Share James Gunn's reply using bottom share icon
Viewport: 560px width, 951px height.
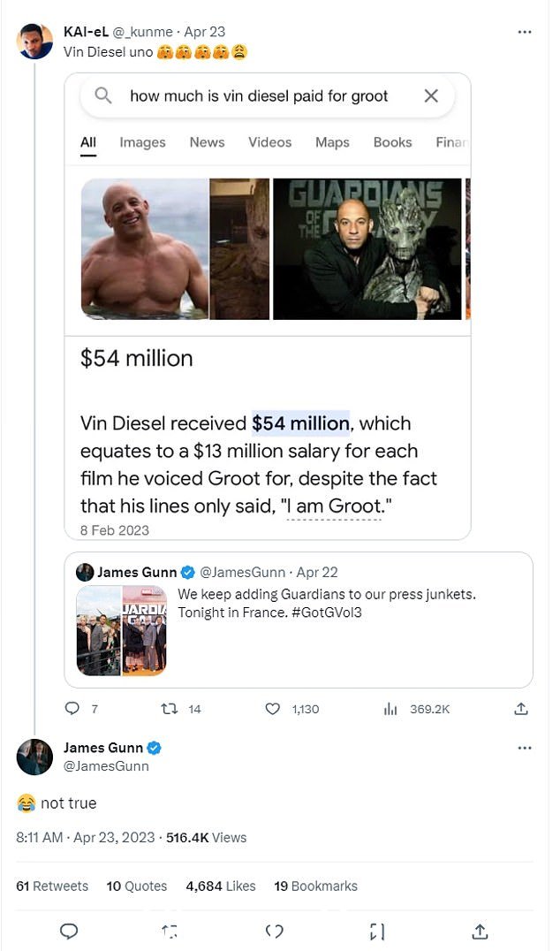(x=480, y=931)
